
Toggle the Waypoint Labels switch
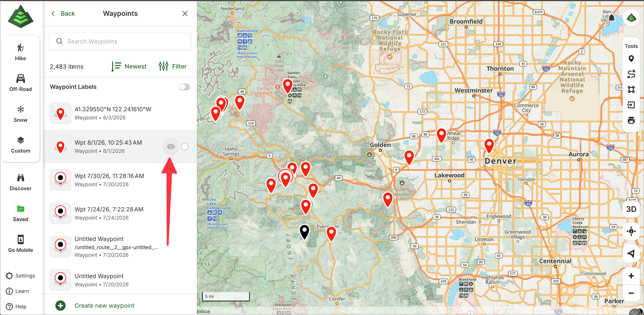[x=185, y=87]
